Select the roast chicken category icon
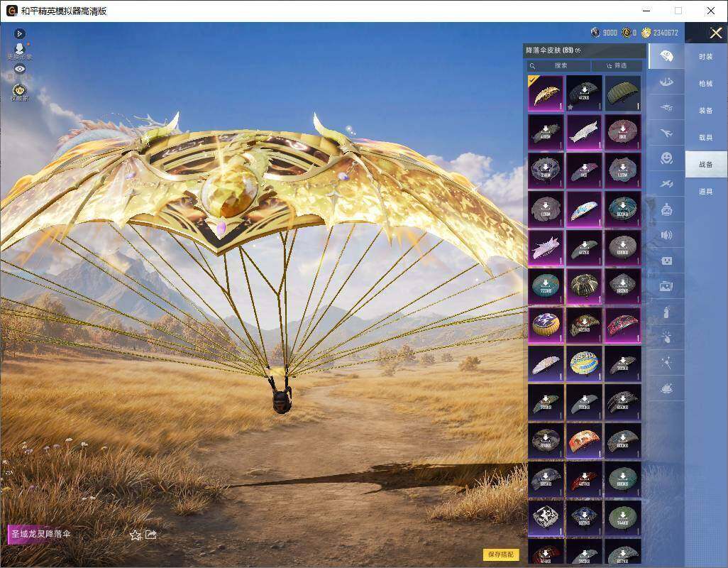728x568 pixels. tap(667, 388)
